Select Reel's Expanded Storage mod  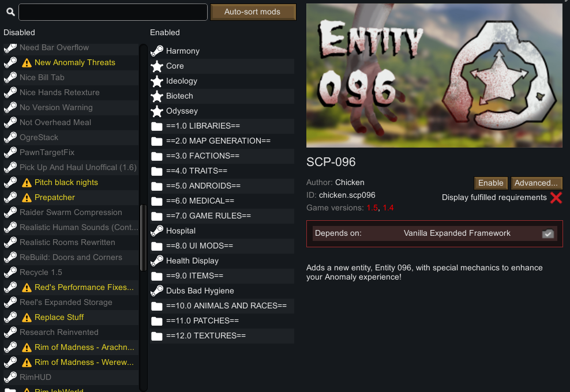(x=72, y=302)
